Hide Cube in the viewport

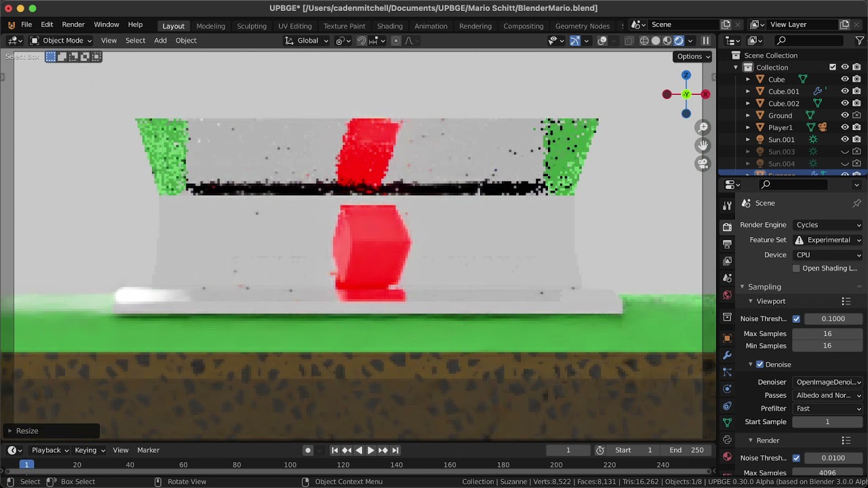tap(845, 79)
